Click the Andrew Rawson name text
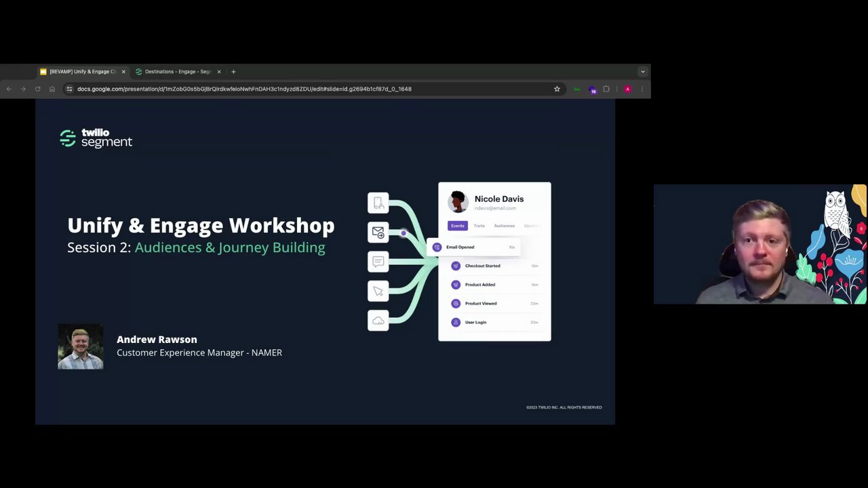The width and height of the screenshot is (868, 488). 157,339
